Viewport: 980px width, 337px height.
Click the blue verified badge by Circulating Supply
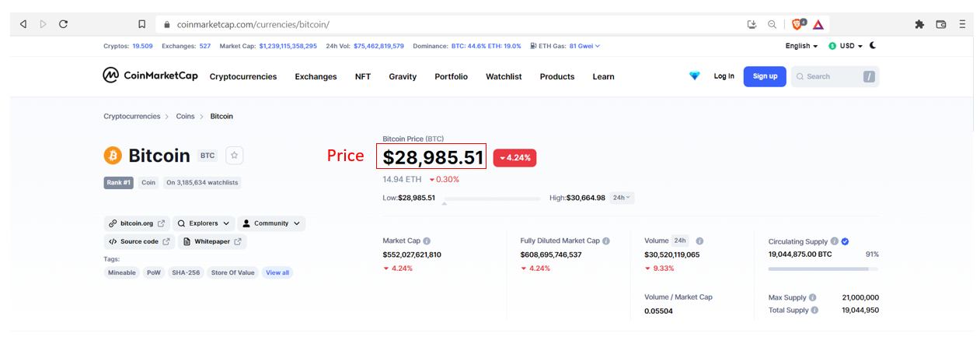pos(845,241)
